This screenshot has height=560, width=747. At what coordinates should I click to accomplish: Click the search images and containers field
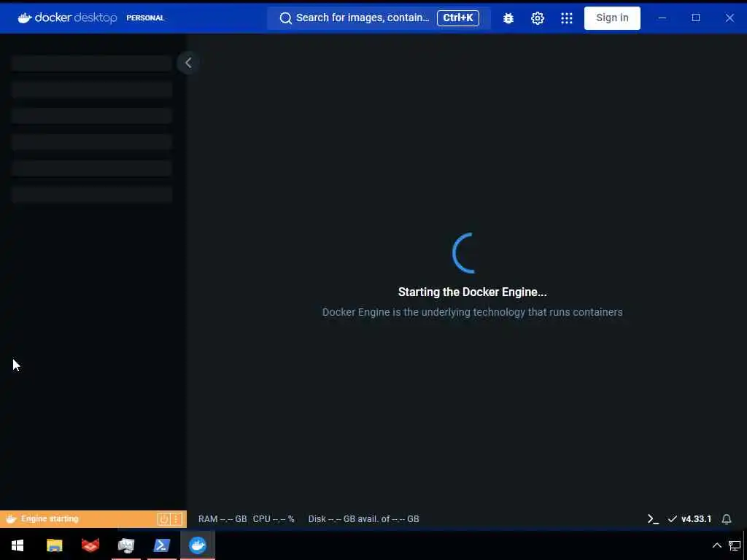379,18
